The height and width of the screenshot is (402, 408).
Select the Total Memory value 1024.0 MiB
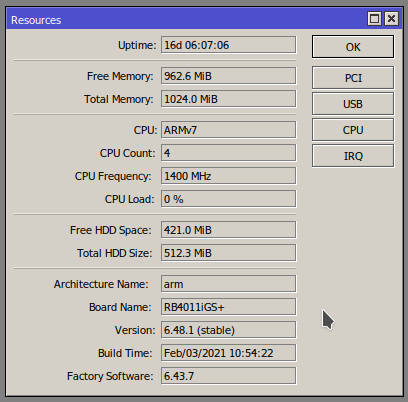tap(229, 99)
